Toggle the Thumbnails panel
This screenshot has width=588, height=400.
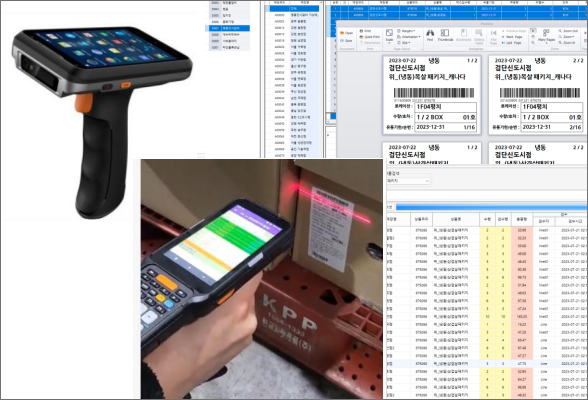coord(445,35)
